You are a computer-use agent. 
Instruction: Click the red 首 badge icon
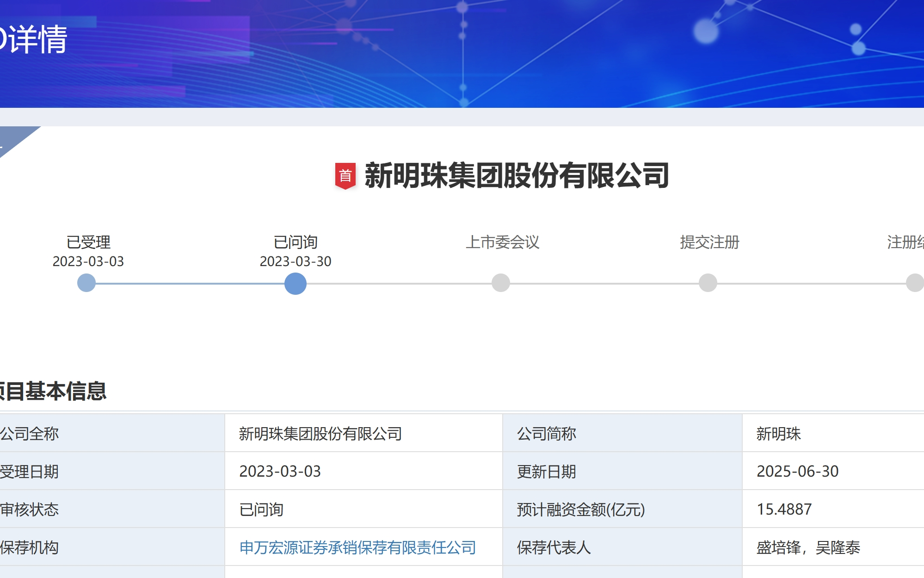pos(345,176)
